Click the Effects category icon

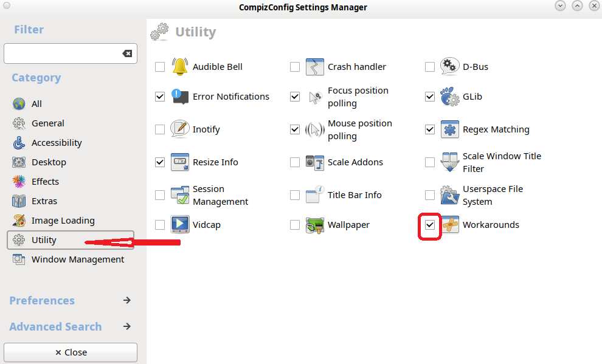[x=19, y=182]
